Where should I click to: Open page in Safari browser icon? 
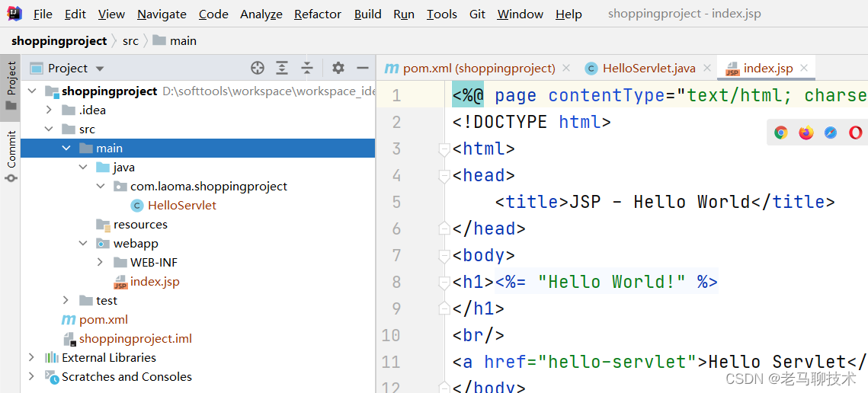[831, 133]
